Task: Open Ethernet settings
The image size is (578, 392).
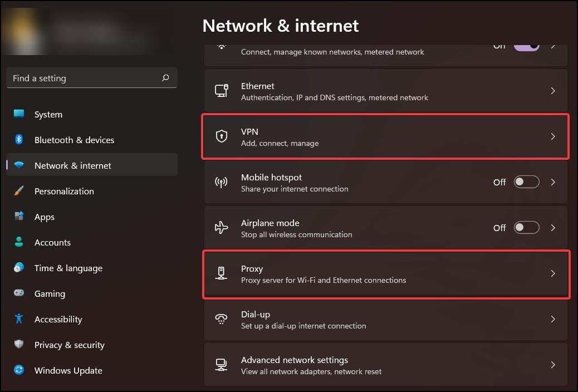Action: coord(385,91)
